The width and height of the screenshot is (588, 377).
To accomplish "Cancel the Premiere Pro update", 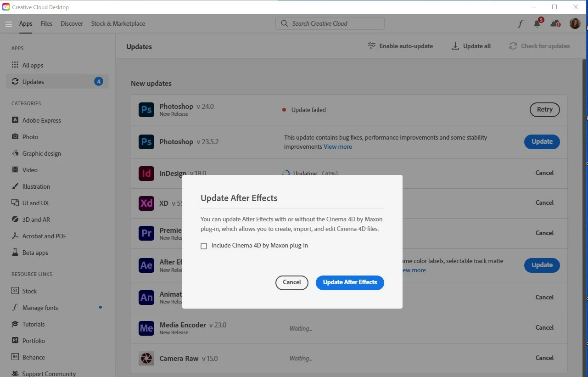I will coord(544,233).
